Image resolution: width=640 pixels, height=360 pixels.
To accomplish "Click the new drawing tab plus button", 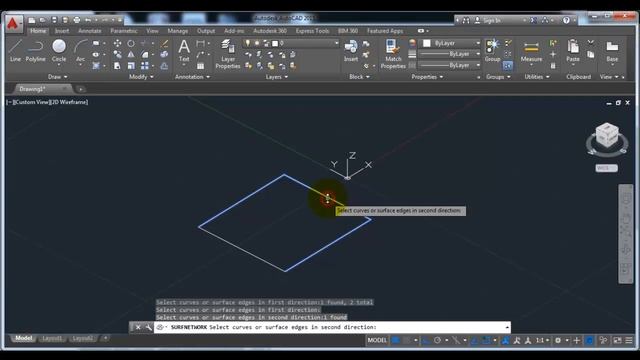I will (x=81, y=89).
